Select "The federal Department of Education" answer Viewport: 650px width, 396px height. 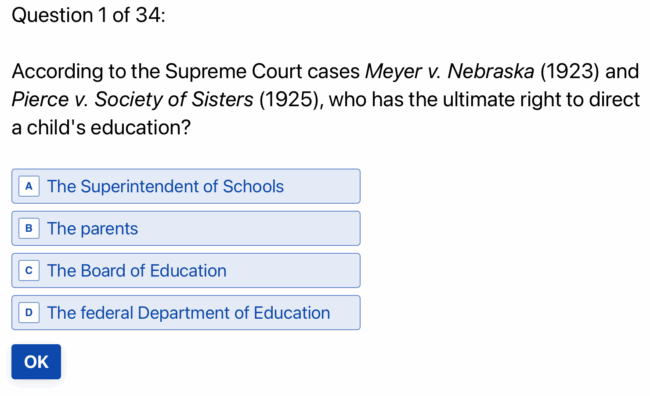click(x=186, y=313)
